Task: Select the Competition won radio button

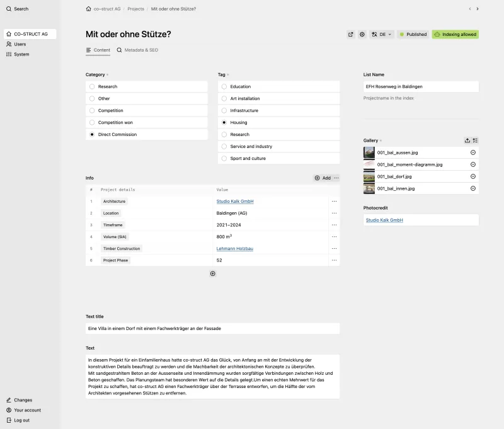Action: [92, 122]
